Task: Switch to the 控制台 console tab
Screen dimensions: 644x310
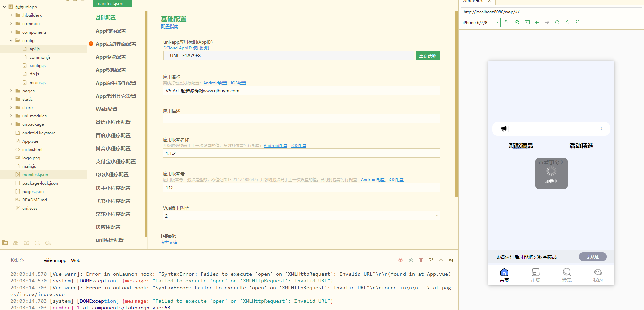Action: coord(17,260)
